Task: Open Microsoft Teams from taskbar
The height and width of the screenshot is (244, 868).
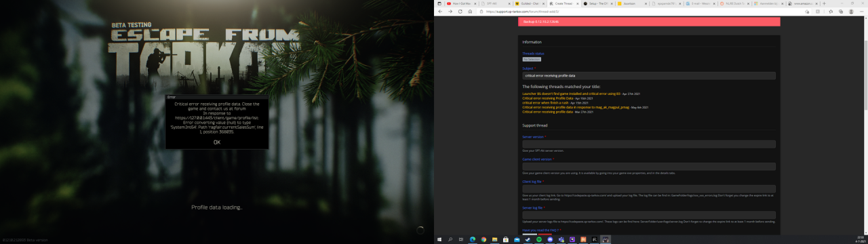Action: pos(561,239)
